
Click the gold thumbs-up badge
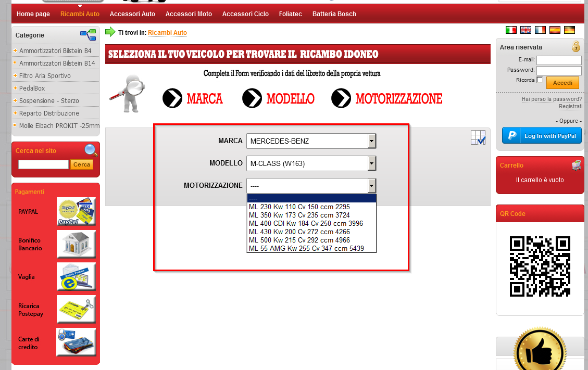click(x=540, y=349)
